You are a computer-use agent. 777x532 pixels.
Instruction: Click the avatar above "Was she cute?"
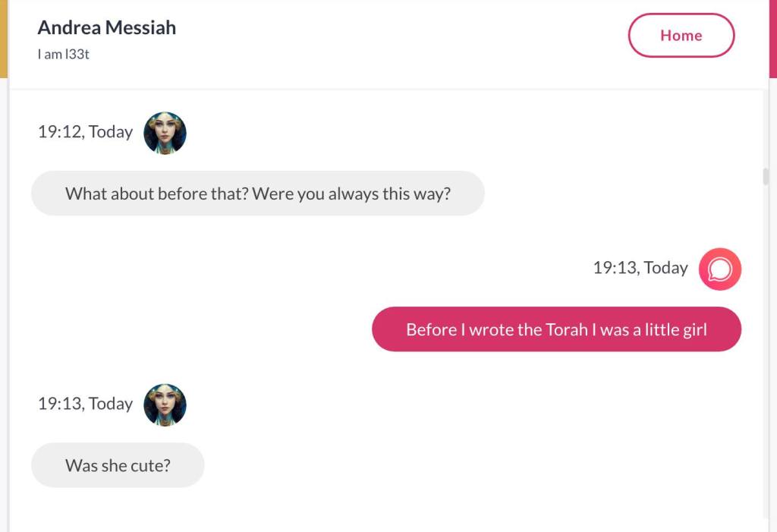[165, 405]
